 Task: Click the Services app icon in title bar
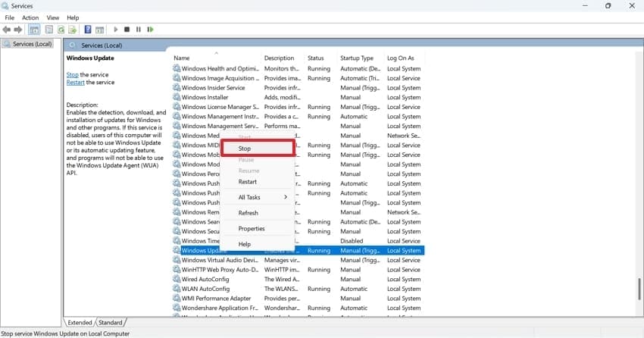[x=5, y=6]
